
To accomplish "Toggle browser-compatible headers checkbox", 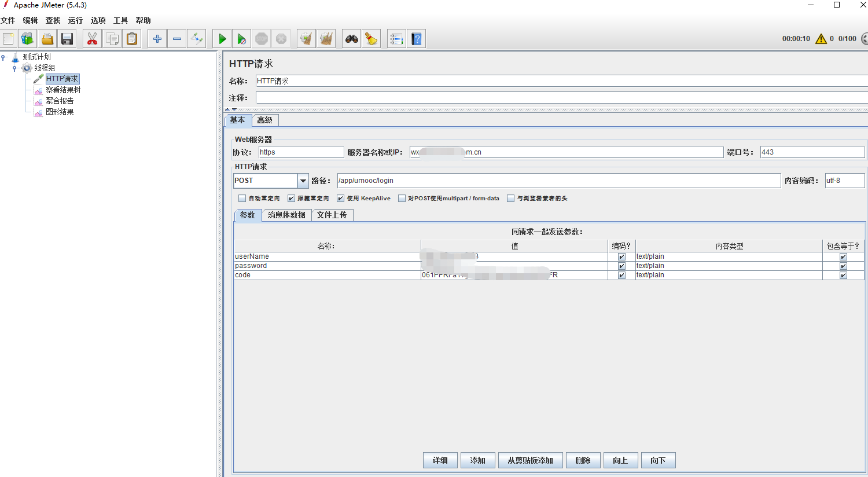I will 510,198.
